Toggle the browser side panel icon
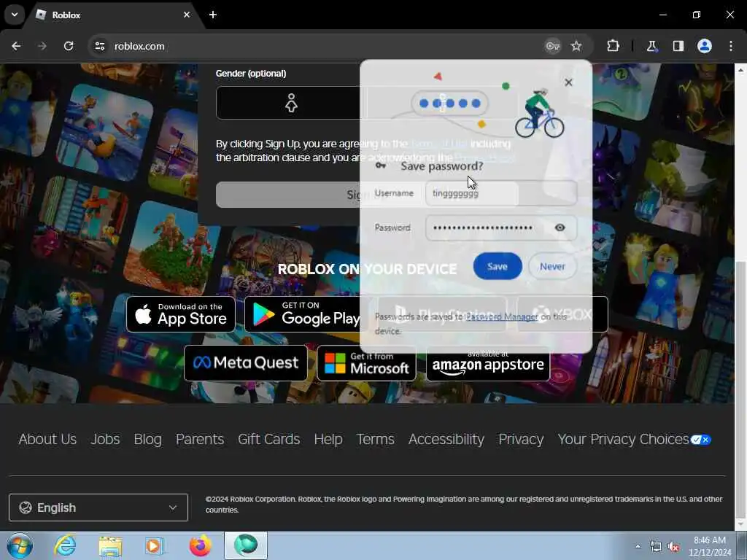Viewport: 747px width, 560px height. (678, 46)
